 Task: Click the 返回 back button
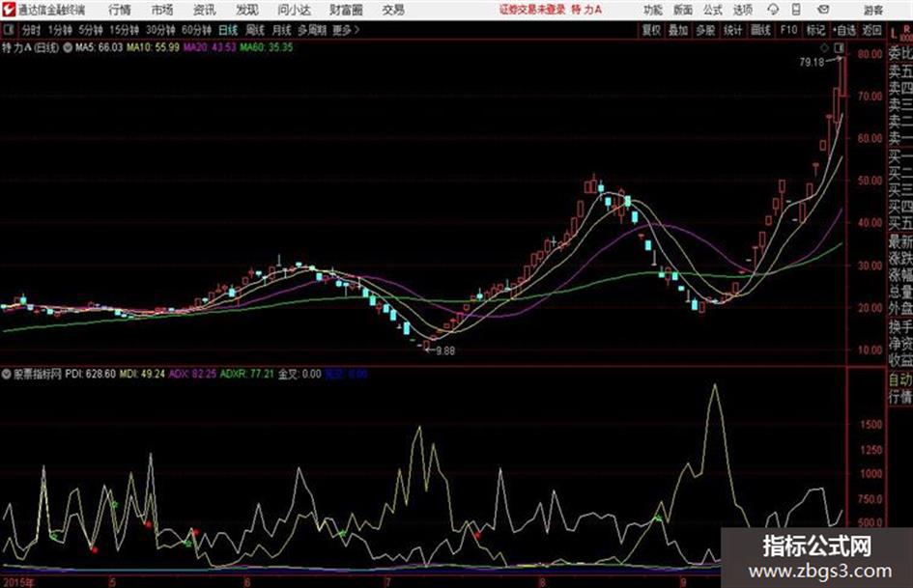point(871,30)
